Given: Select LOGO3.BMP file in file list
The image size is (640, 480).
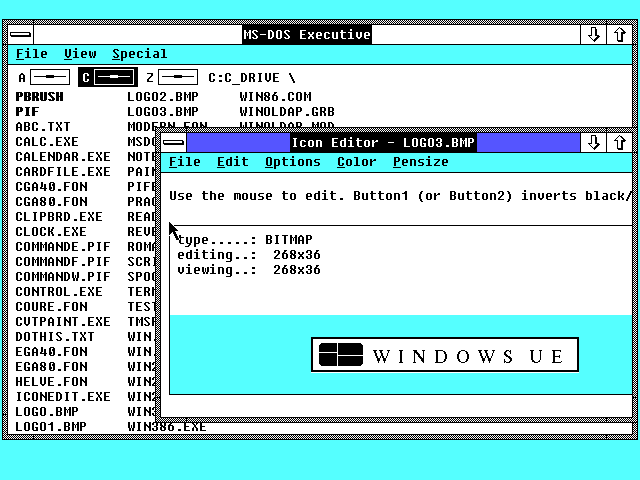Looking at the screenshot, I should 163,111.
